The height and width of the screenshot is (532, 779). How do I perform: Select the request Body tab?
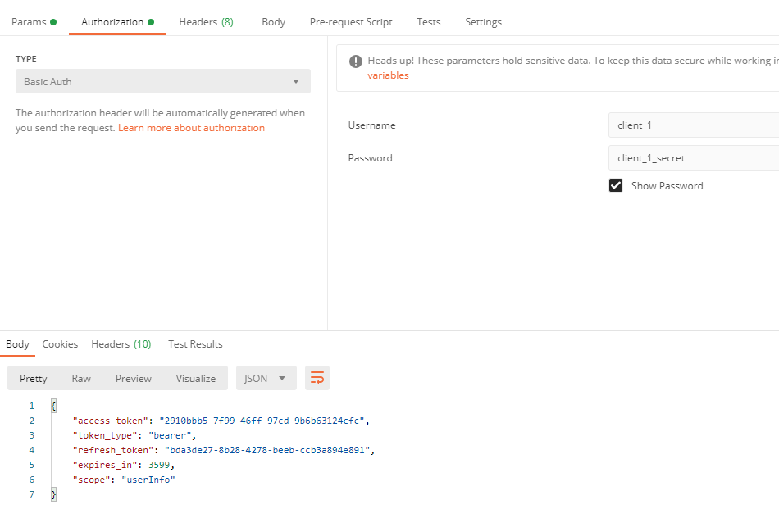273,22
